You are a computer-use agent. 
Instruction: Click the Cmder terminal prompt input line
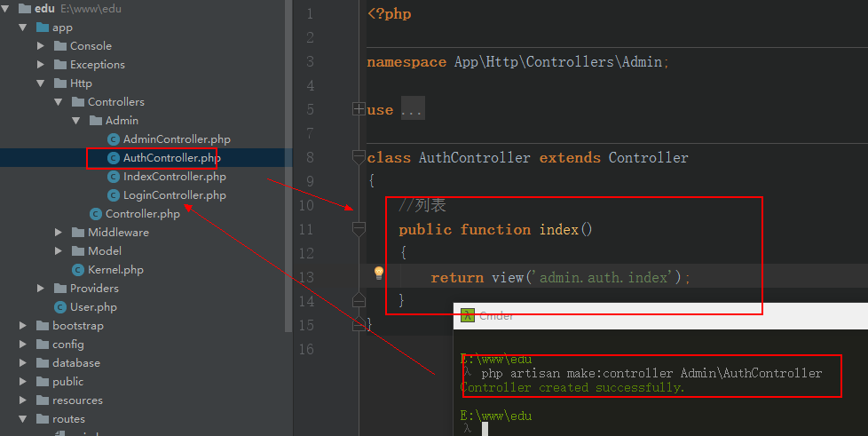click(621, 429)
